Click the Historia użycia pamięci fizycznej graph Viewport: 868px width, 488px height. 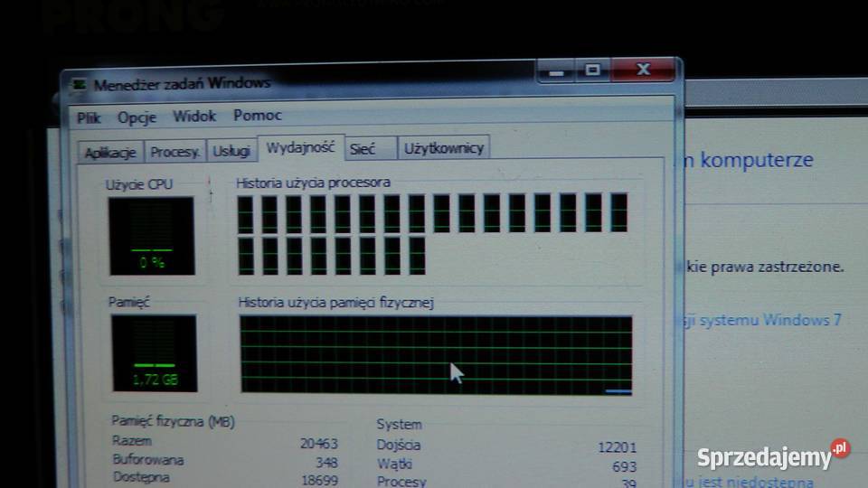pos(436,354)
